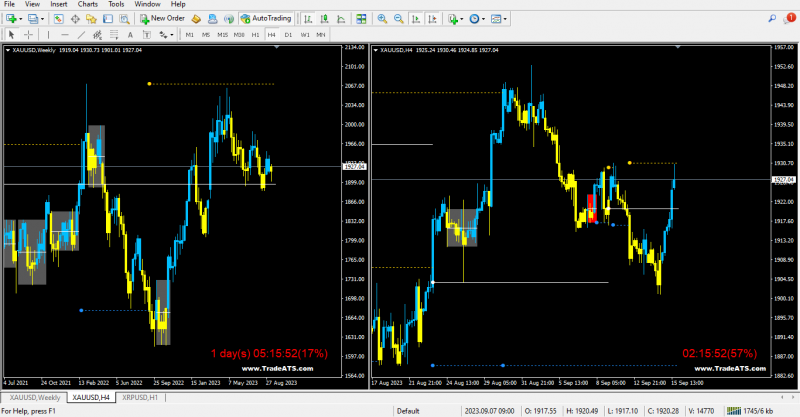Open the search magnifier at top right
800x417 pixels.
pyautogui.click(x=772, y=19)
